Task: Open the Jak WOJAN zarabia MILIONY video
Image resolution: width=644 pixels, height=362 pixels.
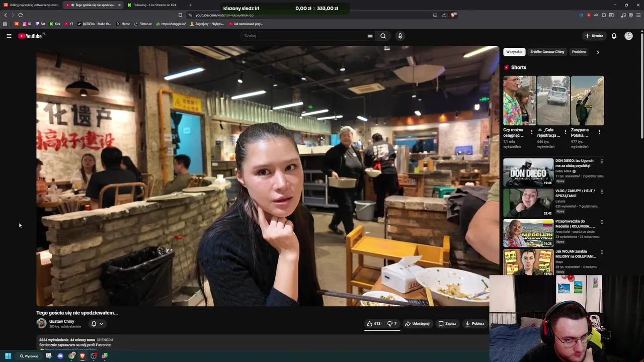Action: (528, 262)
